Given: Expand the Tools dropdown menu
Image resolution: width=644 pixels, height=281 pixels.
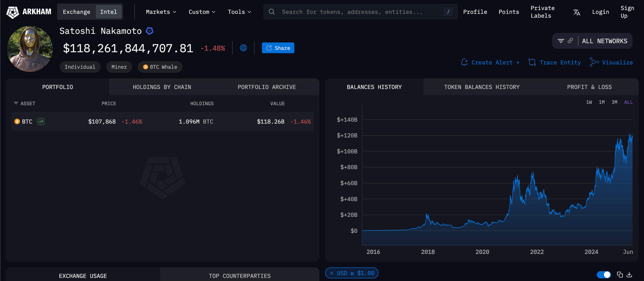Looking at the screenshot, I should [239, 12].
